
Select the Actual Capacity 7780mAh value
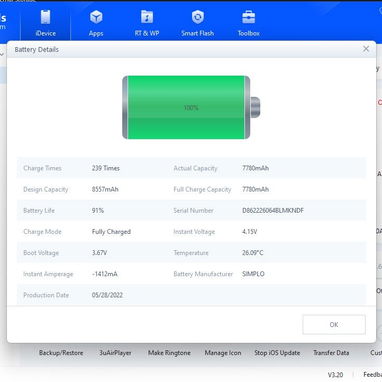[x=255, y=168]
